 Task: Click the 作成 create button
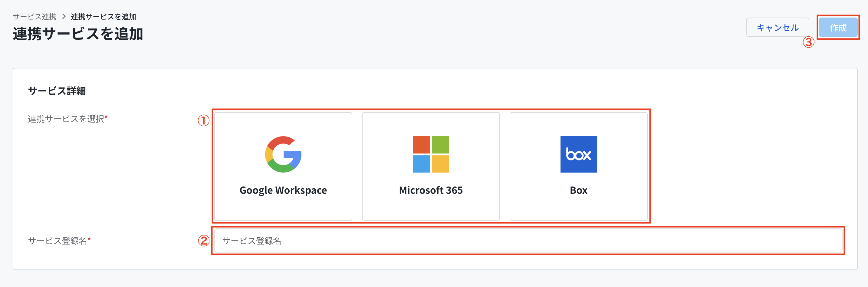838,27
